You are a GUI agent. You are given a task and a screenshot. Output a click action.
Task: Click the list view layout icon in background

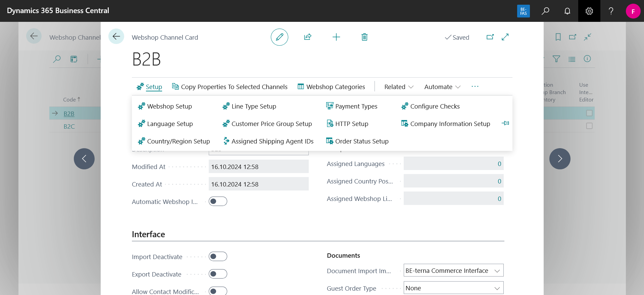74,59
